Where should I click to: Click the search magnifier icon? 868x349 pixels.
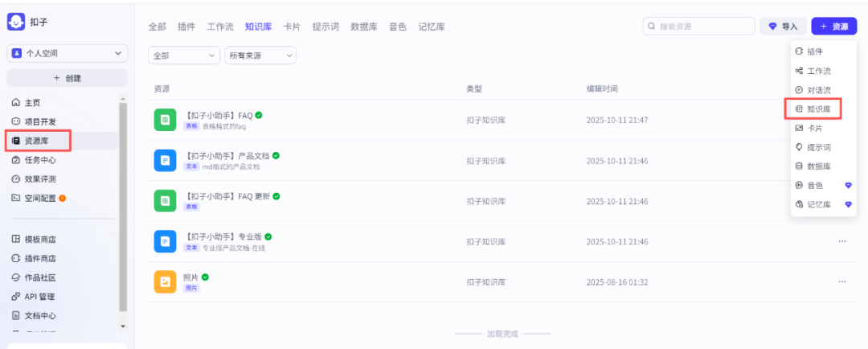coord(652,26)
